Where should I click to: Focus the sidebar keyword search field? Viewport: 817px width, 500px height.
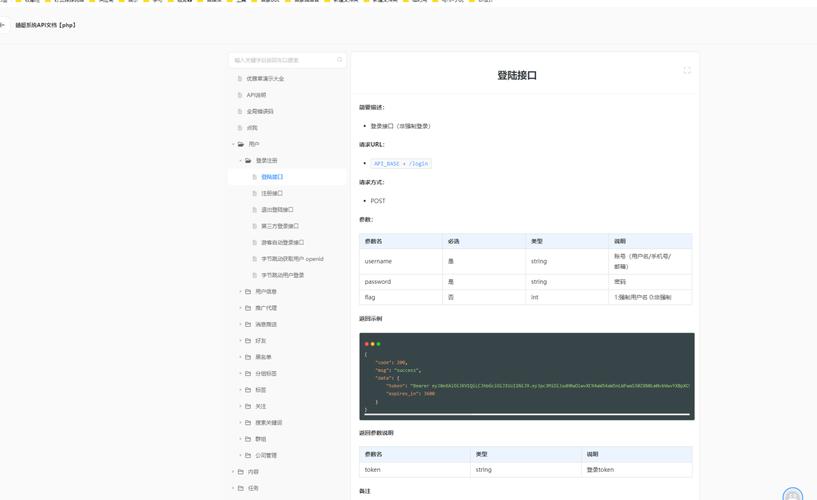[283, 60]
